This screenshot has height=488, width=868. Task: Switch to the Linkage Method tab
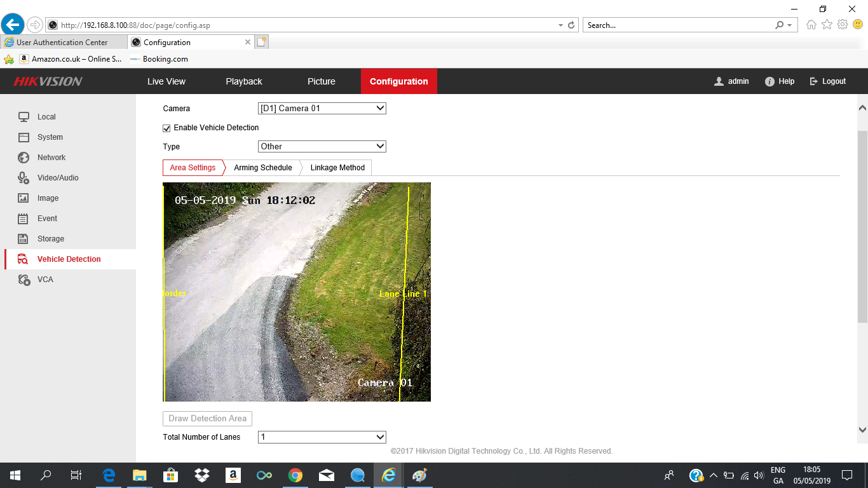coord(337,168)
